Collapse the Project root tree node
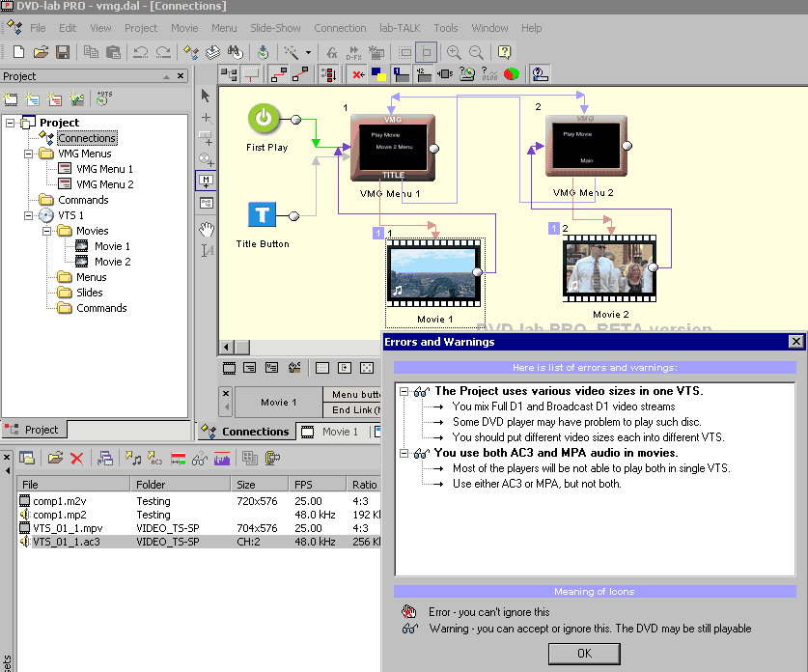 (x=10, y=123)
